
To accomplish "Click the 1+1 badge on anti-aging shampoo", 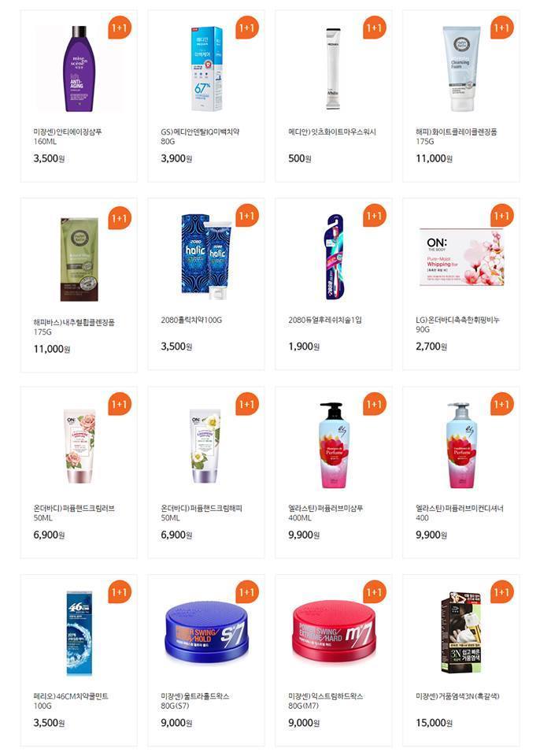I will click(x=119, y=28).
